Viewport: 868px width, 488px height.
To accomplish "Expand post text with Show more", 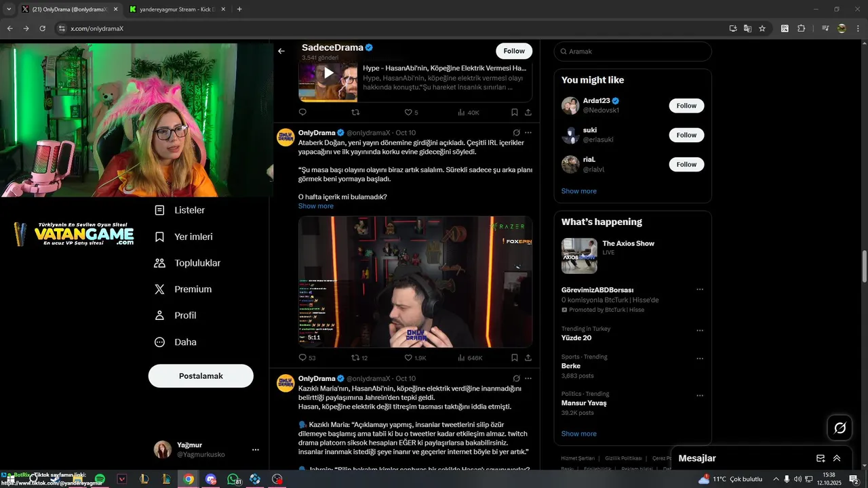I will pyautogui.click(x=316, y=206).
